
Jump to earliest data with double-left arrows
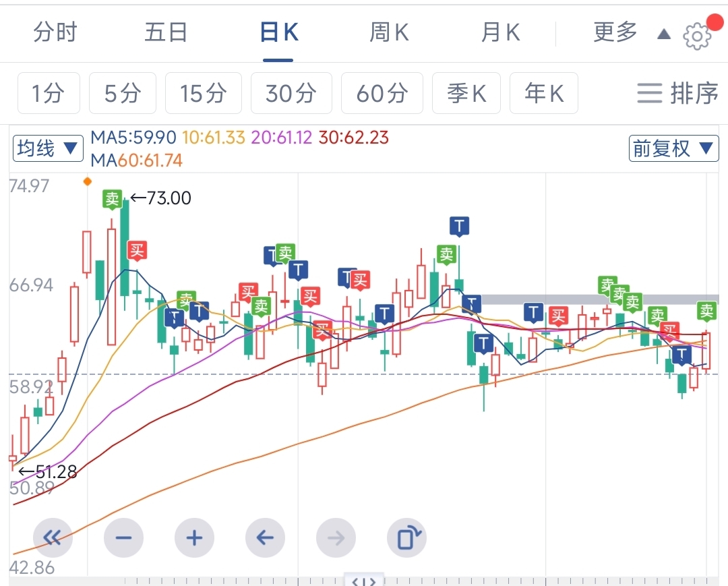coord(53,537)
